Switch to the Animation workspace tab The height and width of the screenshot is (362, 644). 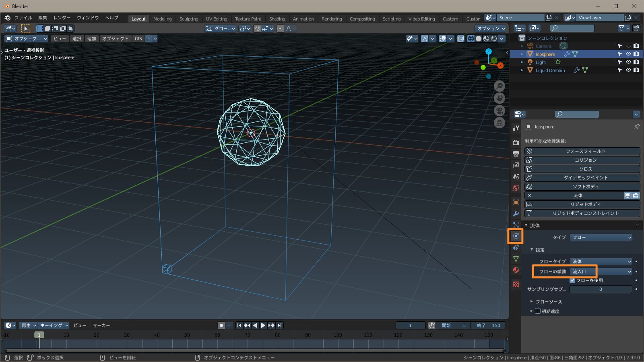click(x=303, y=19)
